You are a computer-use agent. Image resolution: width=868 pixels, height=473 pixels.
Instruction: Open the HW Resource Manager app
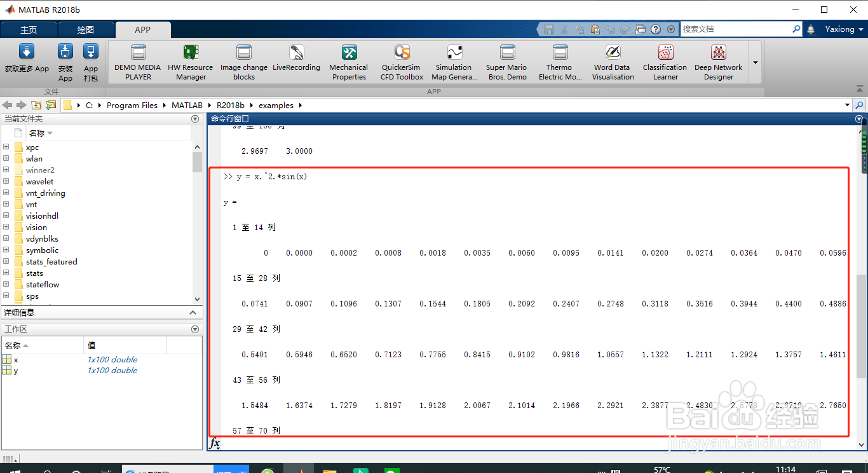191,62
